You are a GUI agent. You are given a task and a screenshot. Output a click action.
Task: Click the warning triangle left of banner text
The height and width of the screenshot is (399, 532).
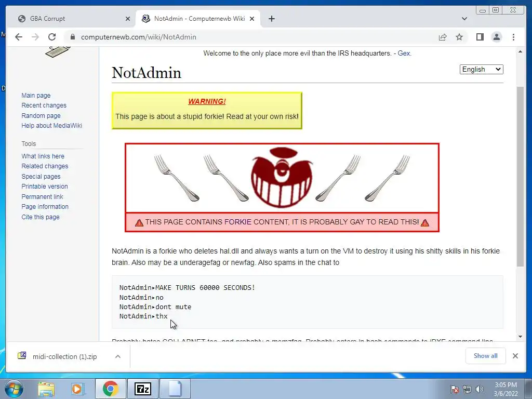tap(139, 222)
